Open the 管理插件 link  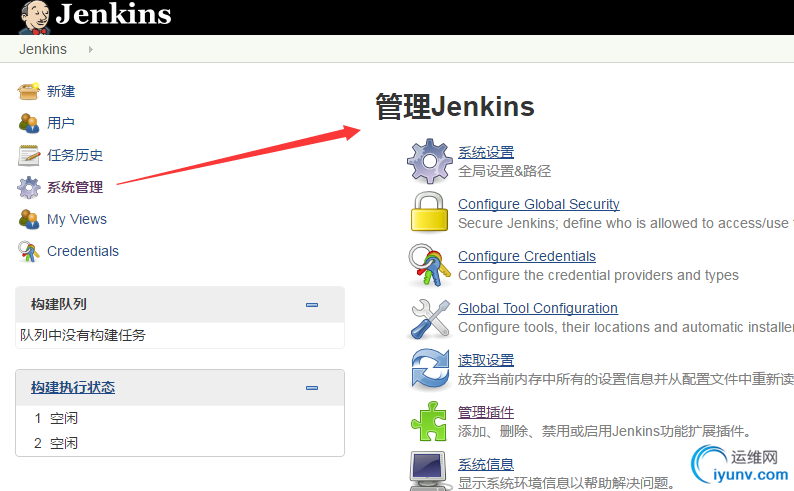click(486, 412)
